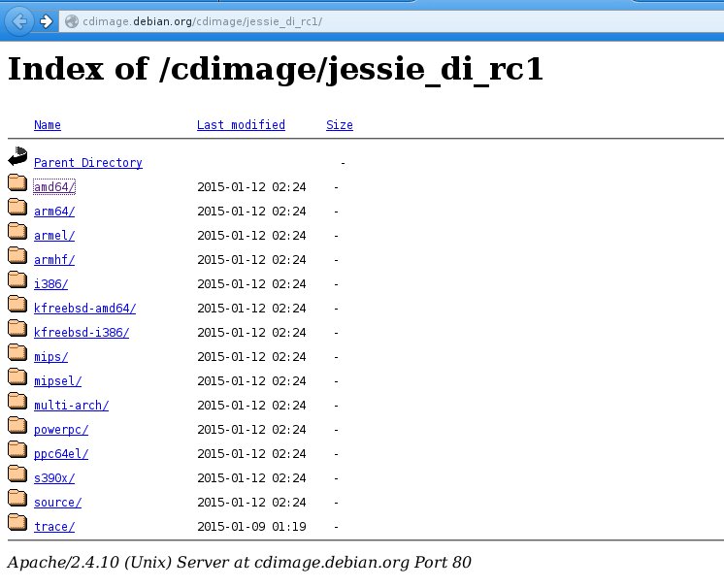Open the amd64/ directory link
Viewport: 724px width, 588px height.
coord(54,187)
